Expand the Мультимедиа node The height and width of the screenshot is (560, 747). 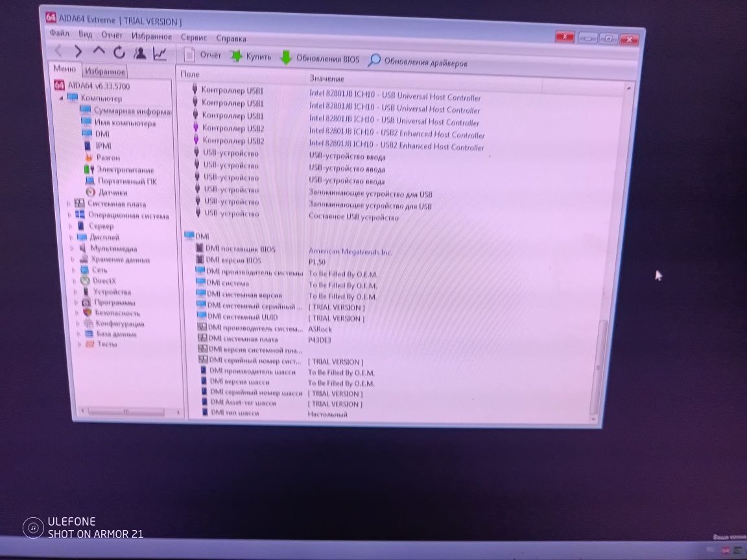[x=73, y=248]
